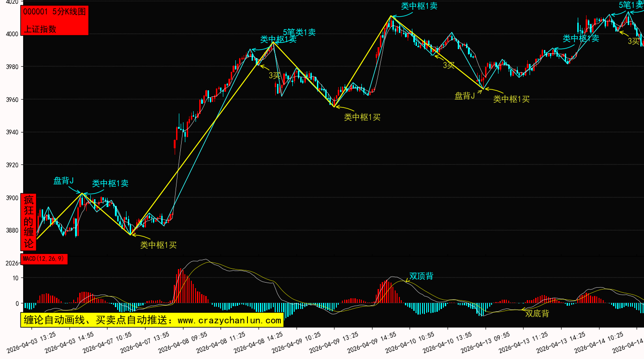Select 类中枢1卖 label at the highest peak above 4010
The width and height of the screenshot is (644, 359).
pyautogui.click(x=419, y=6)
